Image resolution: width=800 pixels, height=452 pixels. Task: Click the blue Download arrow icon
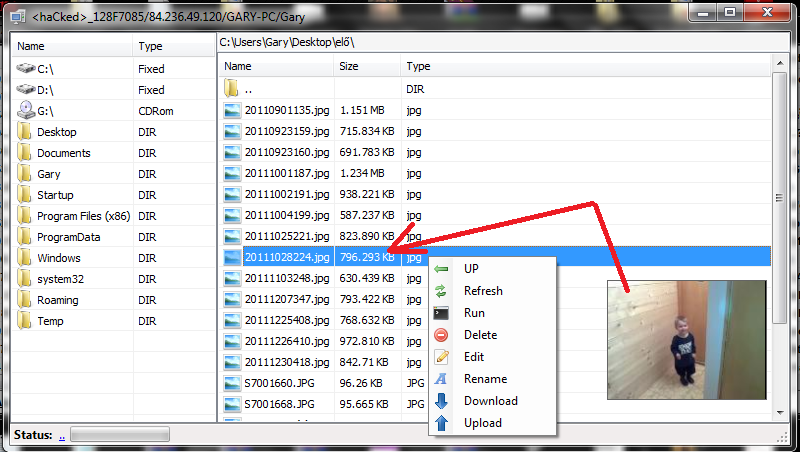click(x=441, y=401)
